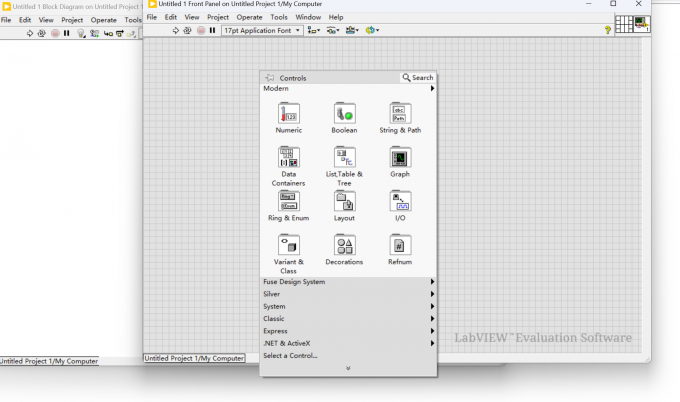Click Run Continuously in Block Diagram toolbar
This screenshot has width=680, height=402.
click(41, 33)
